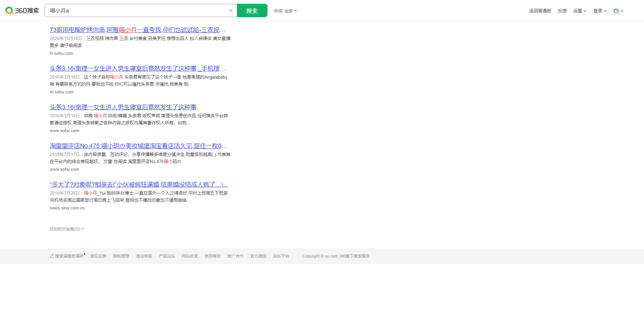Open the 设置 dropdown menu
Image resolution: width=644 pixels, height=312 pixels.
click(x=580, y=11)
